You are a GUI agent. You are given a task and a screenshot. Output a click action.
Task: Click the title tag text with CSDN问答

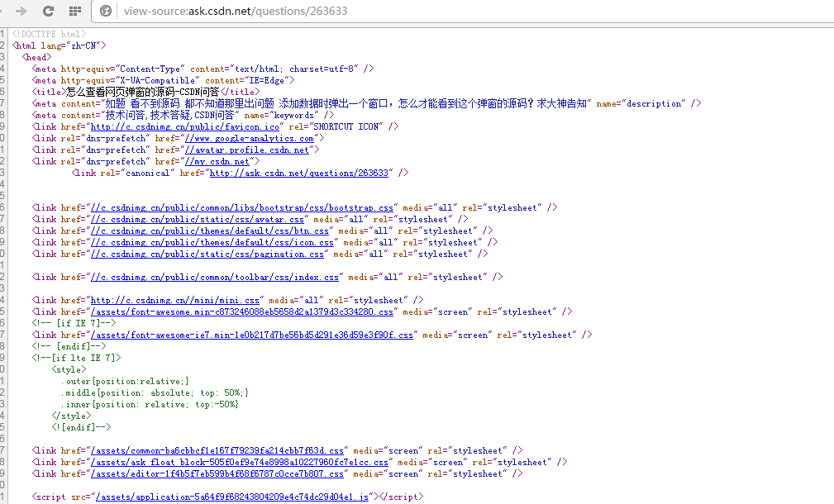pyautogui.click(x=145, y=92)
